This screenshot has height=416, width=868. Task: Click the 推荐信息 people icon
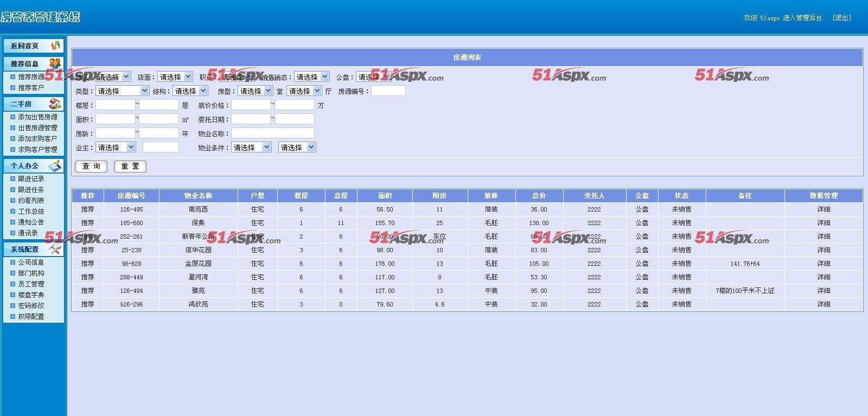(55, 63)
